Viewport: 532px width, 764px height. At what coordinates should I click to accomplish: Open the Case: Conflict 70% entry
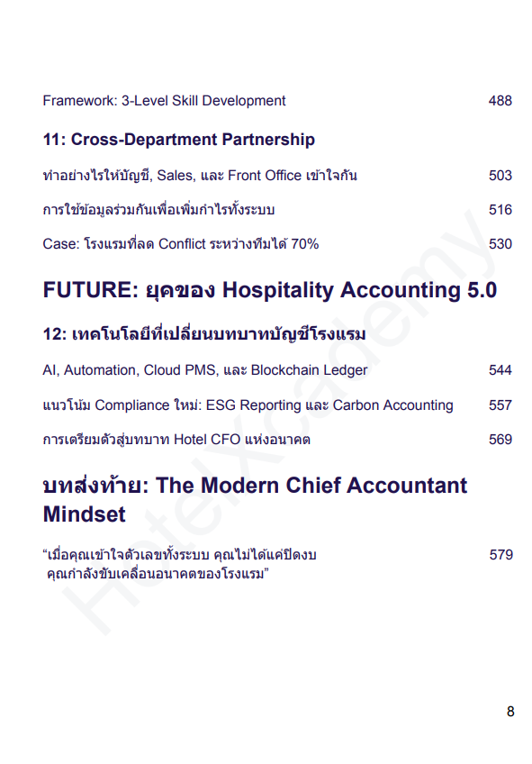[181, 244]
